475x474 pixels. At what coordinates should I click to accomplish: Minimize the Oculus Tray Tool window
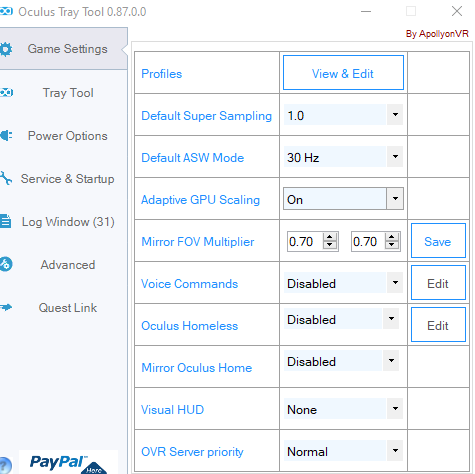[x=366, y=11]
